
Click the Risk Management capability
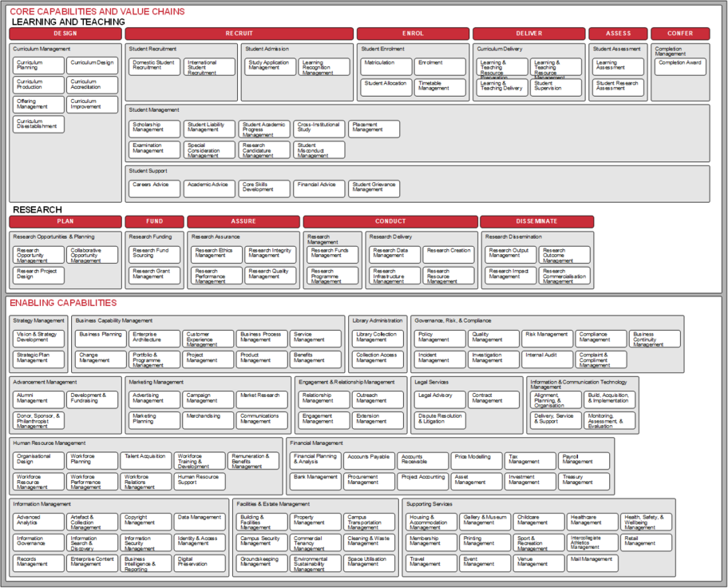(x=548, y=338)
